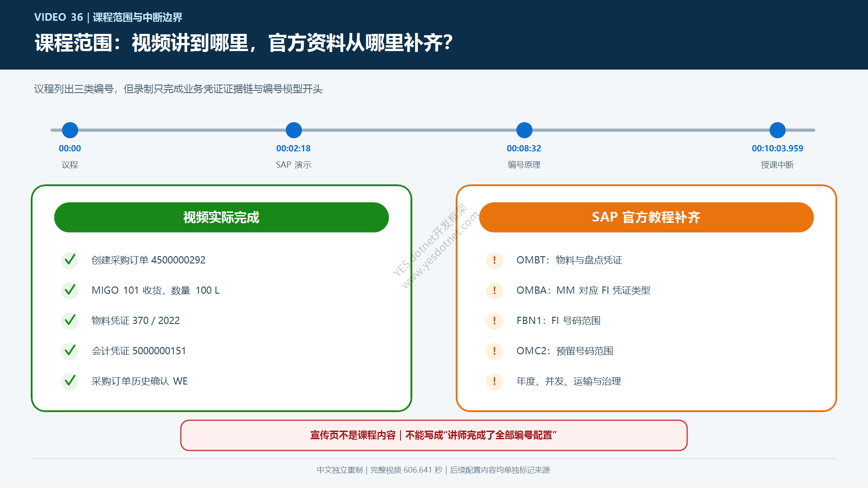Click the 00:02:18 timestamp label
Screen dimensions: 868x488
tap(293, 148)
